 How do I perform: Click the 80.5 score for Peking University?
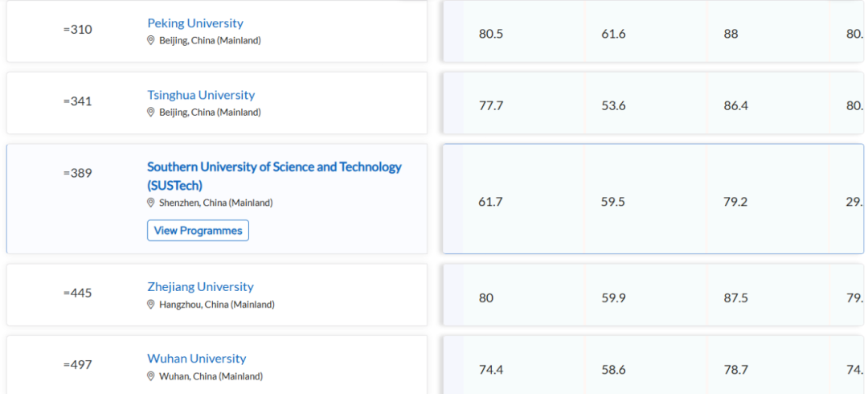[491, 34]
